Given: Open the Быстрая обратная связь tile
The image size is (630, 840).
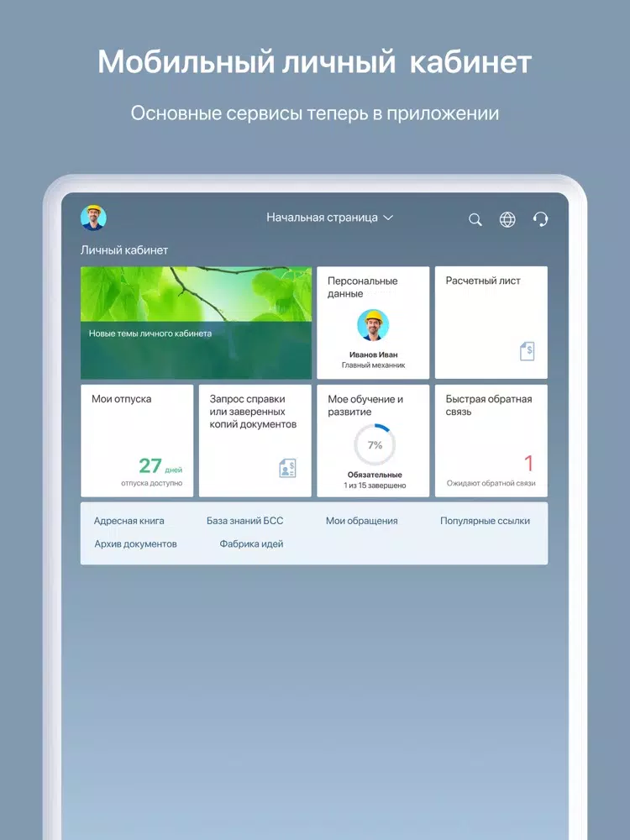Looking at the screenshot, I should coord(491,441).
